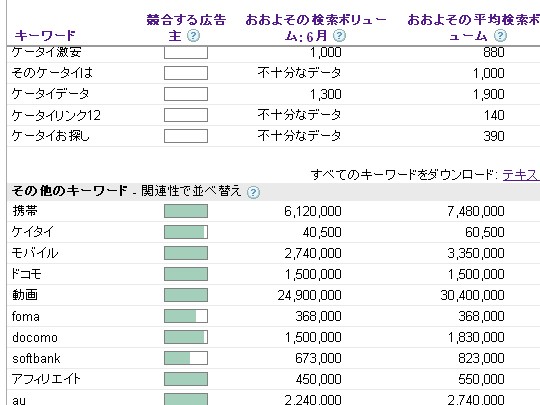
Task: Select keyword モバイル
Action: tap(35, 253)
